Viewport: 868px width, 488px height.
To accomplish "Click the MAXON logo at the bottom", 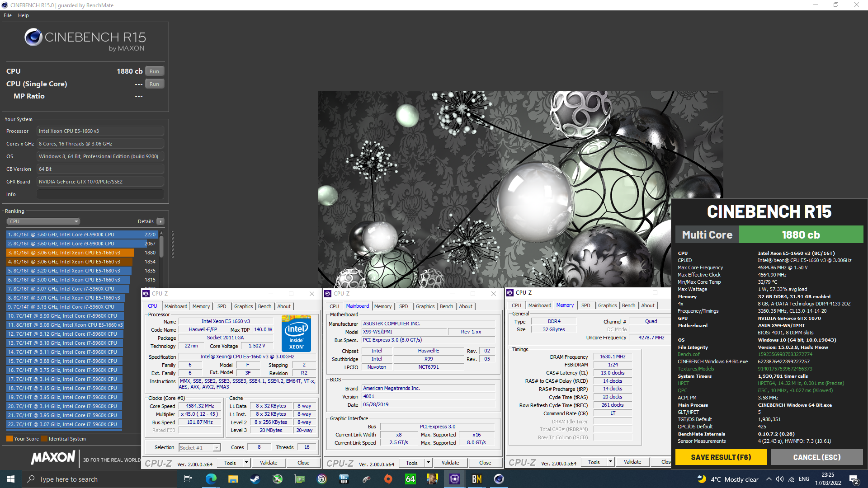I will tap(53, 458).
